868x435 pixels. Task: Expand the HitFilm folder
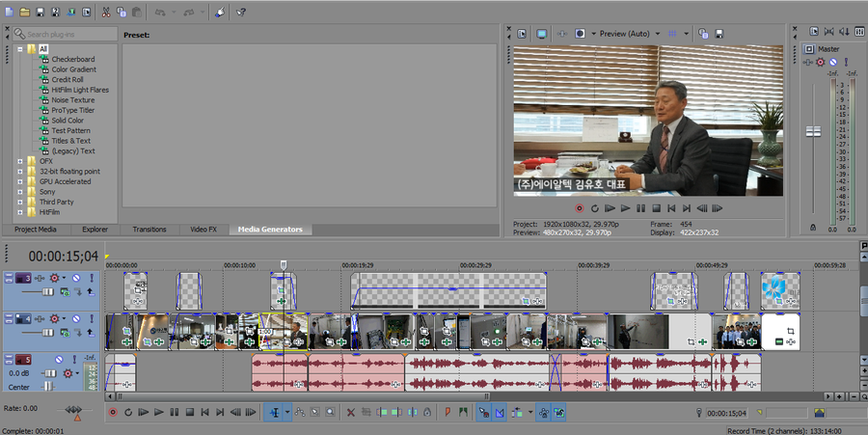coord(20,212)
